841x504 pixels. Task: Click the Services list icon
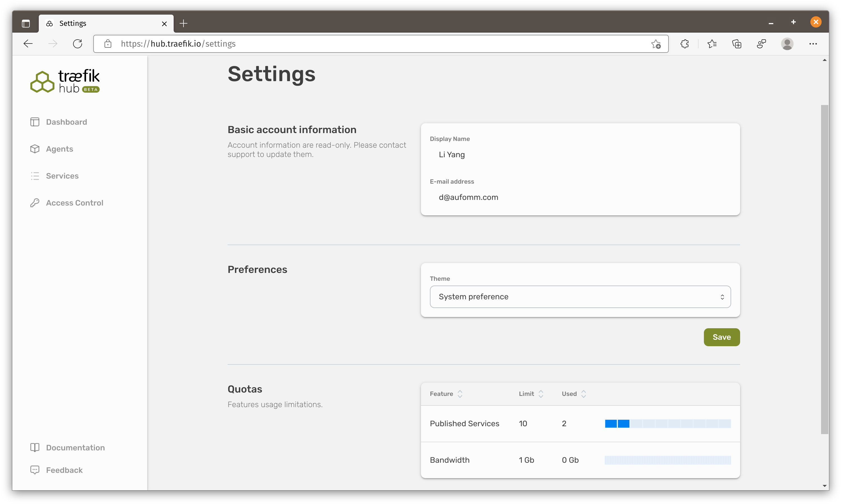pos(35,176)
